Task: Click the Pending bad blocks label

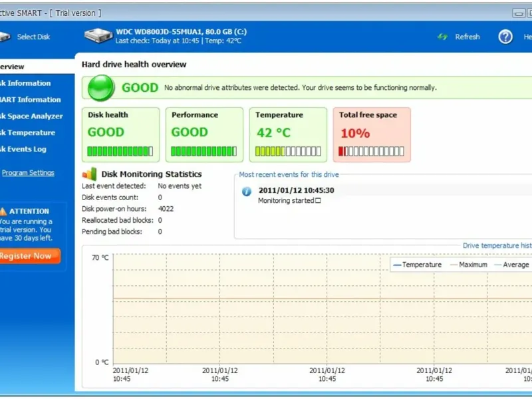Action: (x=112, y=231)
